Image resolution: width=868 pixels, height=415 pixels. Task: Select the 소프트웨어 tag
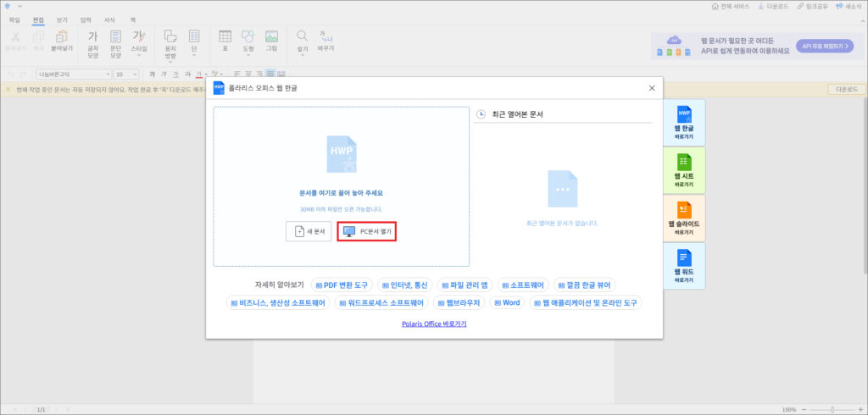click(x=523, y=285)
